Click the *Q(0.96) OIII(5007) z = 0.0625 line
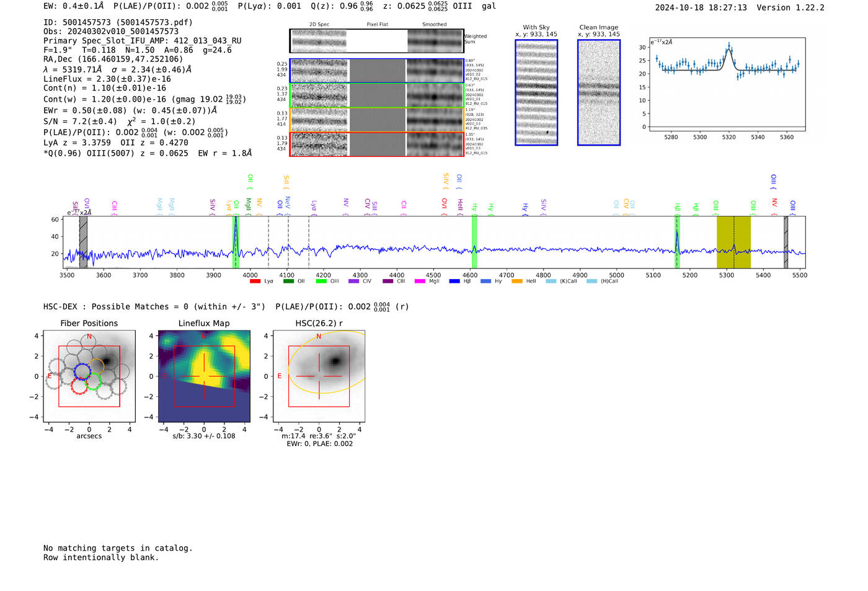 (x=148, y=153)
